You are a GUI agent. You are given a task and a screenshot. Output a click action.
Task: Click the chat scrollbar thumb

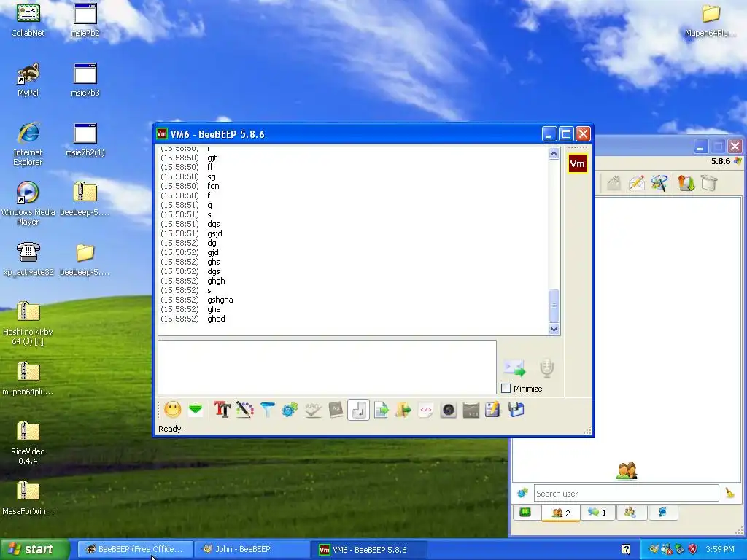(554, 306)
